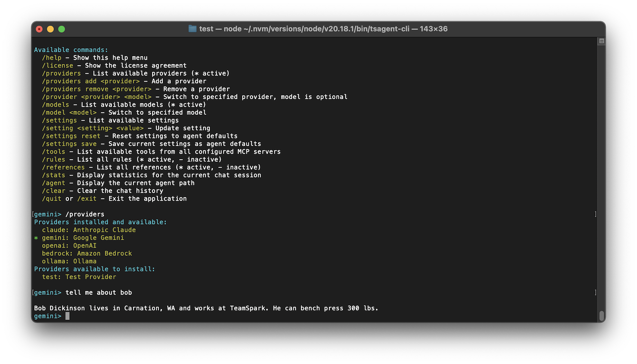This screenshot has width=637, height=364.
Task: Click the '/quit' command text
Action: (52, 199)
